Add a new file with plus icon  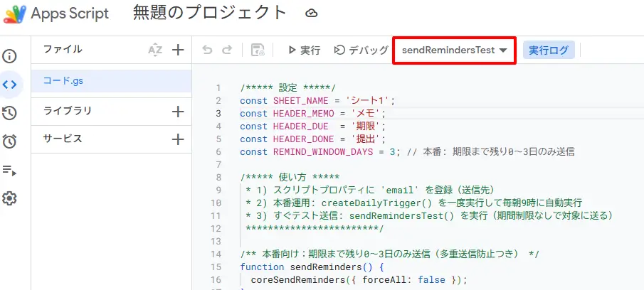click(x=178, y=50)
